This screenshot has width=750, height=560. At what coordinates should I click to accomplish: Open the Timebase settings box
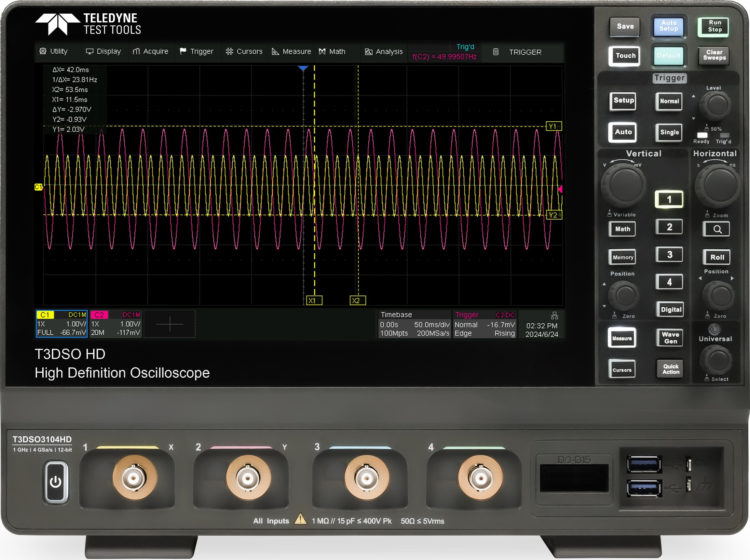click(x=414, y=324)
